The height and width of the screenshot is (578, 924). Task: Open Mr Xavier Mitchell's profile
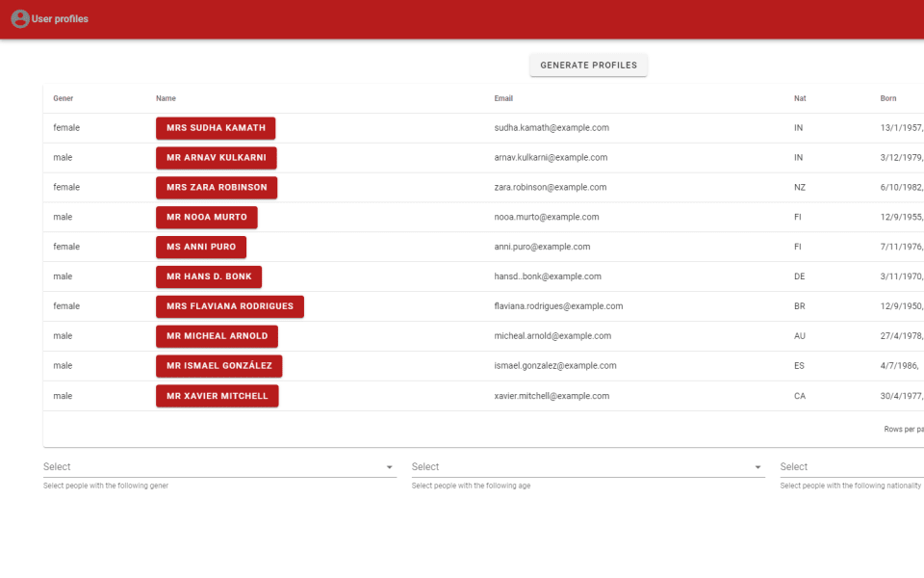pos(218,396)
